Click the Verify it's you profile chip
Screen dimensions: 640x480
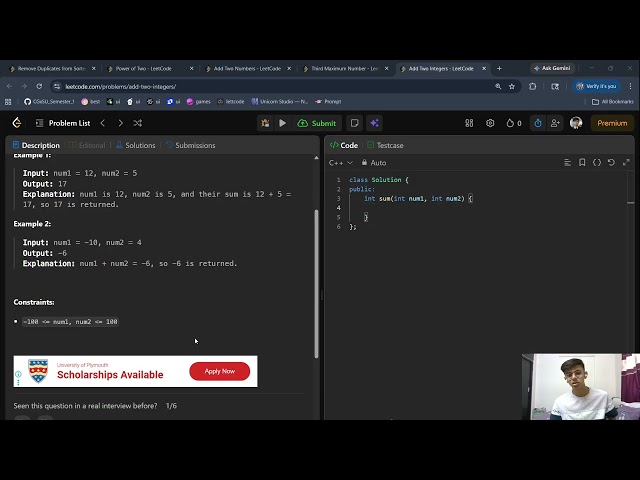[596, 87]
